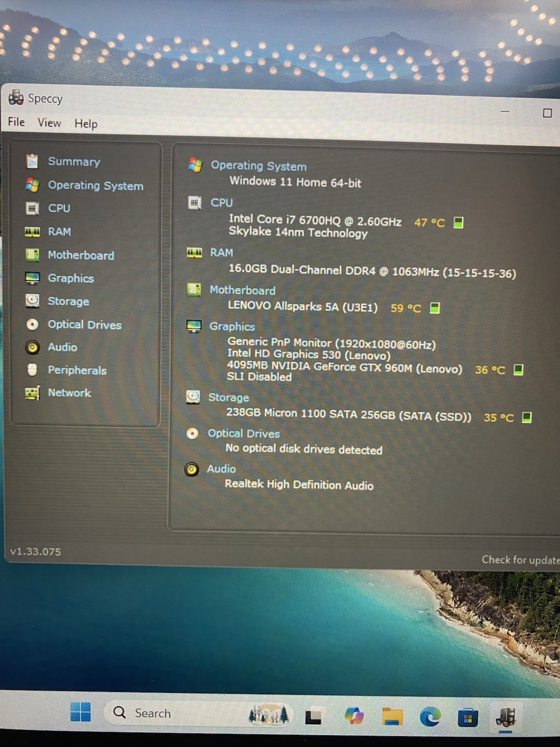Select Storage in the sidebar
The image size is (560, 747).
(69, 301)
